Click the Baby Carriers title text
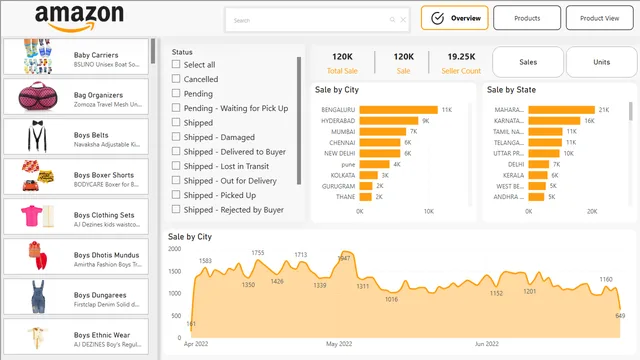The width and height of the screenshot is (640, 360). (96, 55)
